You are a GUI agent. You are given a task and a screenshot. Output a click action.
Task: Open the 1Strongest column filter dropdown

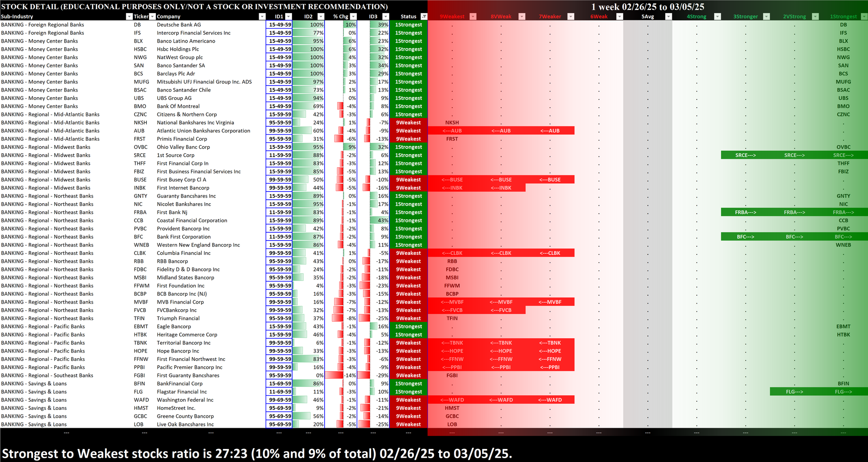[x=864, y=16]
